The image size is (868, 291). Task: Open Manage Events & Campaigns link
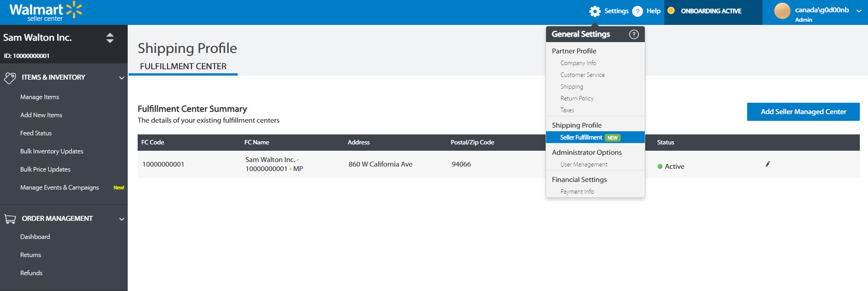(59, 187)
